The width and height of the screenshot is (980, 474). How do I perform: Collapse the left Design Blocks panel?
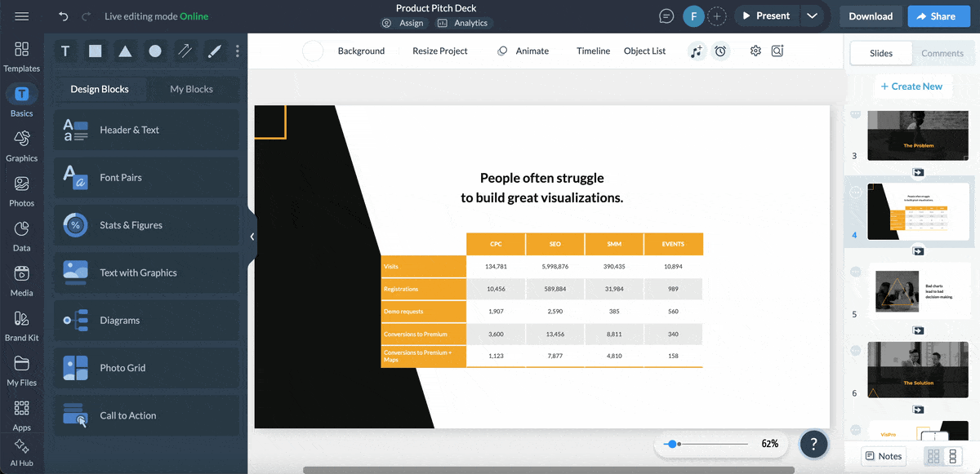(x=252, y=237)
